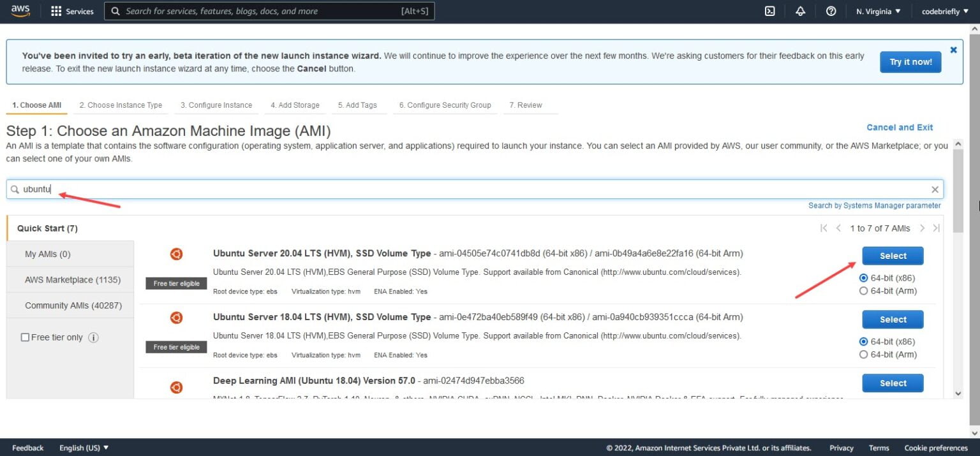Open the N. Virginia region dropdown
Image resolution: width=980 pixels, height=456 pixels.
pyautogui.click(x=878, y=11)
